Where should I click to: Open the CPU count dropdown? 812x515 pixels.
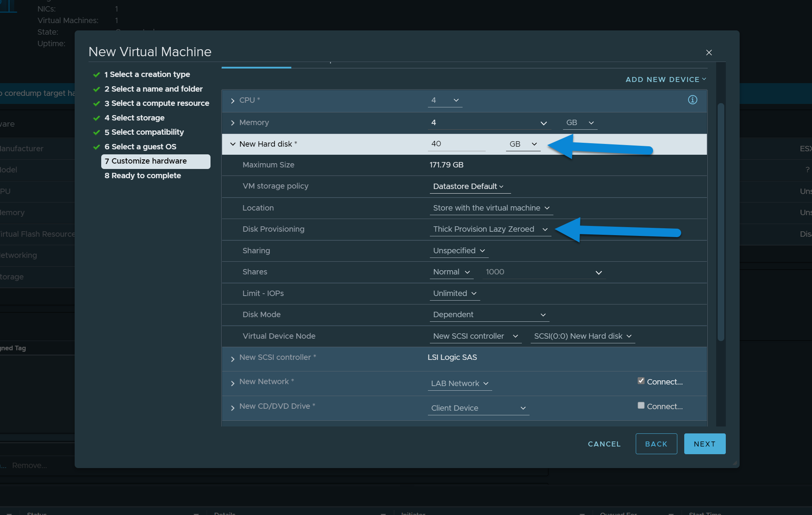pyautogui.click(x=445, y=100)
